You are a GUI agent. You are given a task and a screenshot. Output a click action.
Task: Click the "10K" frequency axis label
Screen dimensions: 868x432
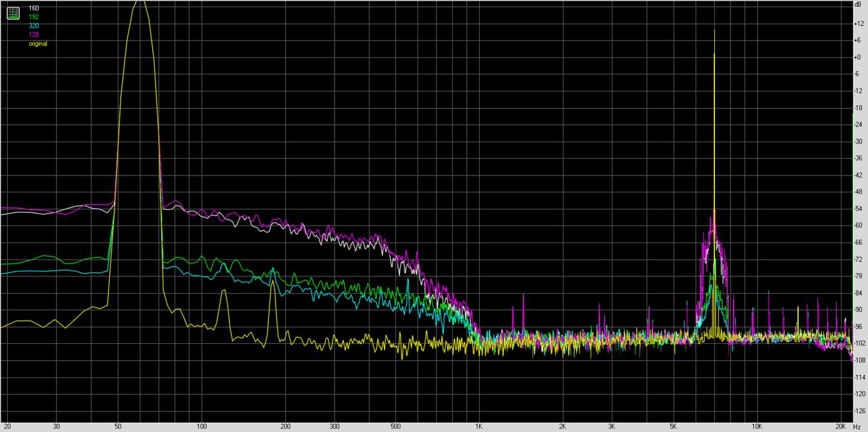pyautogui.click(x=756, y=427)
